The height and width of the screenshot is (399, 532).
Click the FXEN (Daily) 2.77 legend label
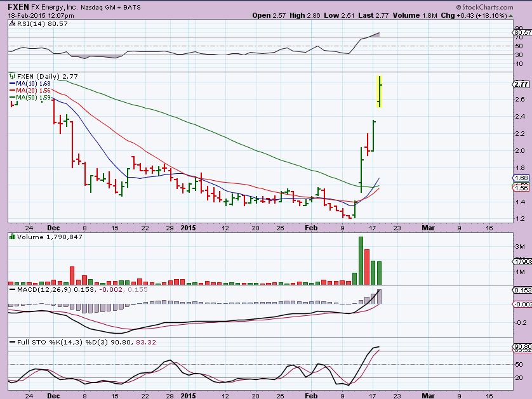point(48,76)
